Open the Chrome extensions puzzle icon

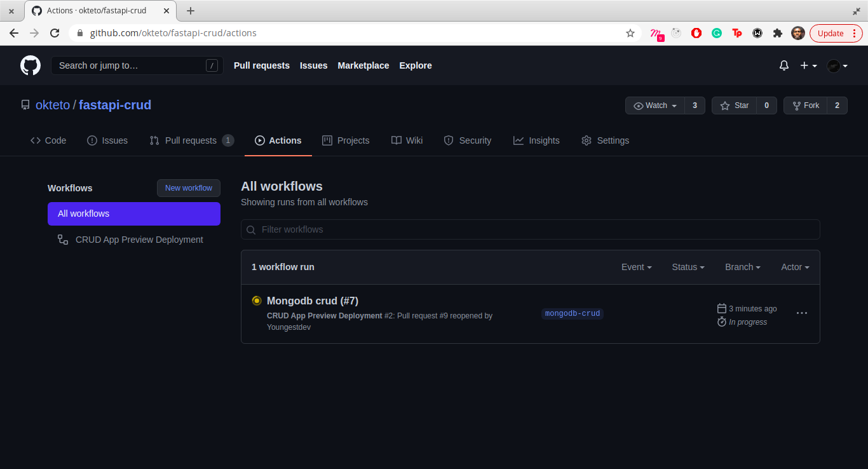pos(778,33)
